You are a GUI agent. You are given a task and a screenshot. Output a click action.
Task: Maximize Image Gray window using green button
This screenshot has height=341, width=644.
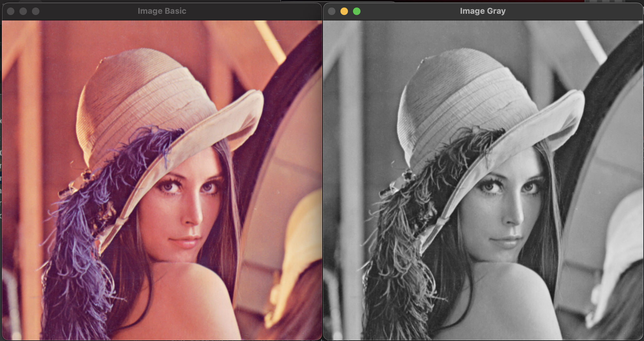point(357,11)
